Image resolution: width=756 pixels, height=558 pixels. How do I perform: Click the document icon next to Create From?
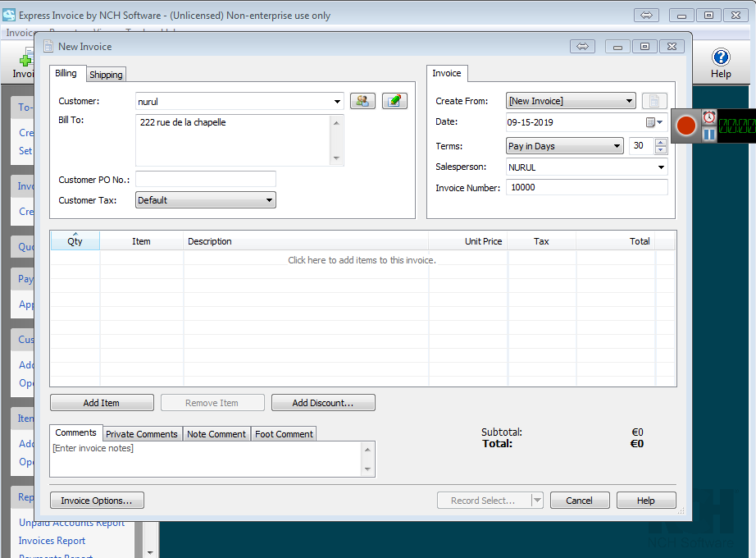pos(654,101)
